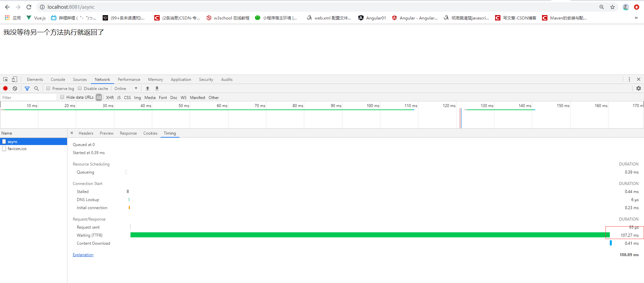Open the user profile avatar
Image resolution: width=644 pixels, height=283 pixels.
[x=626, y=7]
